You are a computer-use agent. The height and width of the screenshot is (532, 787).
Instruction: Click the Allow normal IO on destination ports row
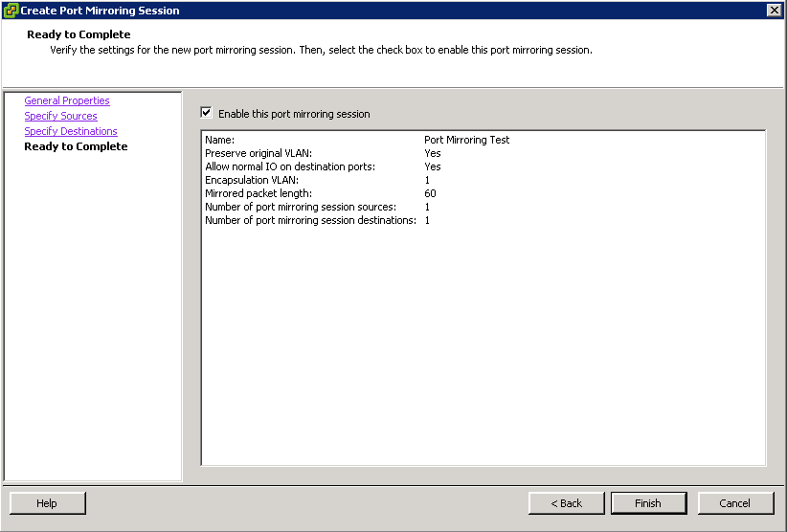(483, 166)
